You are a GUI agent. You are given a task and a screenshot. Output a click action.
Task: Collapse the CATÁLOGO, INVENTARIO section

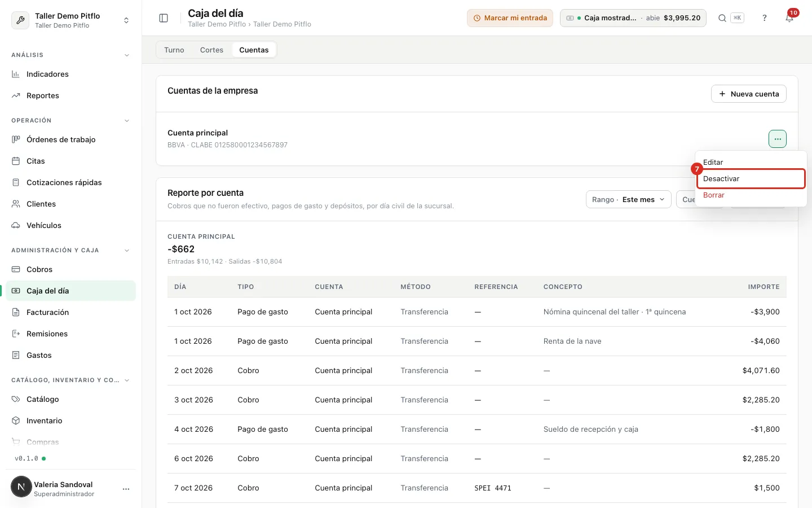[x=127, y=380]
